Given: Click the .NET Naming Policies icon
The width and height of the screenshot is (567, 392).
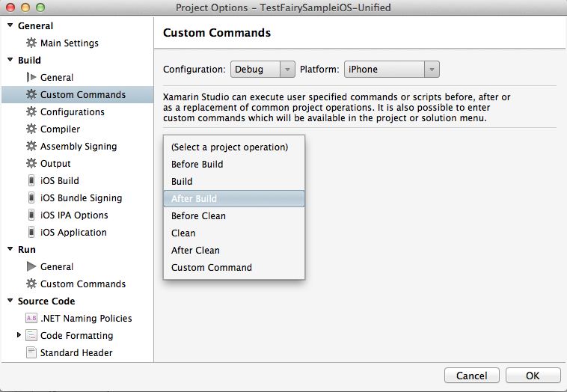Looking at the screenshot, I should point(31,319).
